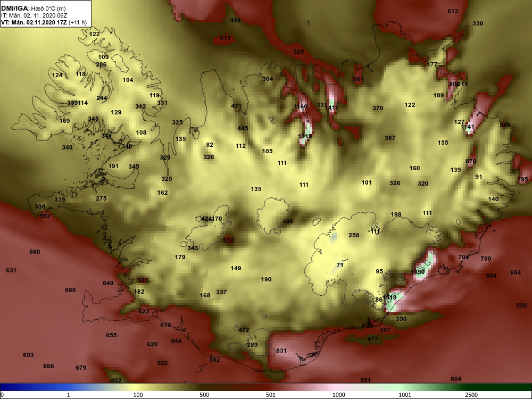The height and width of the screenshot is (399, 532).
Task: Click the 501 legend label
Action: coord(271,395)
